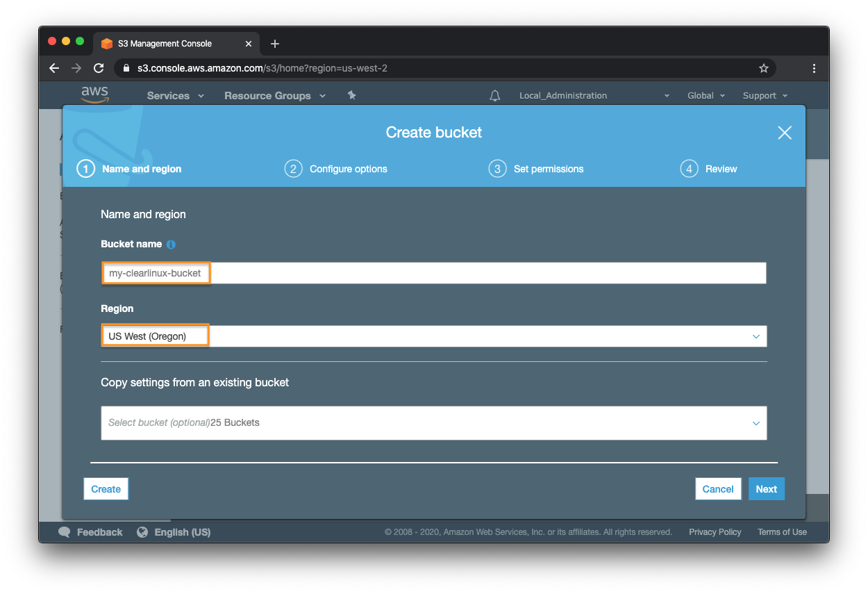Go to Name and region step
This screenshot has width=868, height=594.
[x=142, y=169]
